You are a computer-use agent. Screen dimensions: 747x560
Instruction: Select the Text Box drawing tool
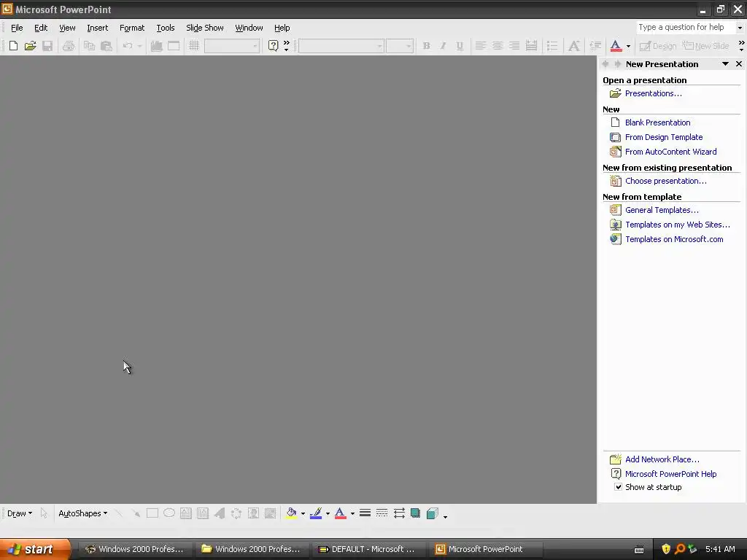pos(186,513)
